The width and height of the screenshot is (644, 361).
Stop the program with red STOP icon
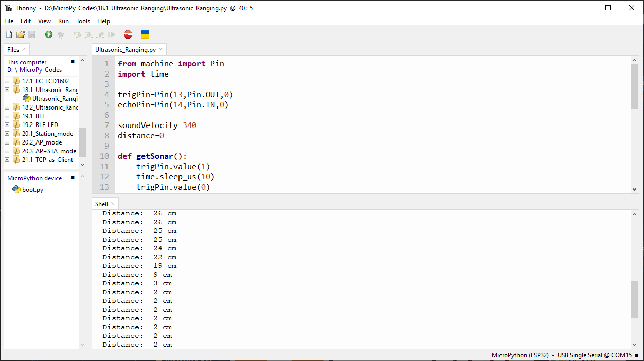click(128, 34)
